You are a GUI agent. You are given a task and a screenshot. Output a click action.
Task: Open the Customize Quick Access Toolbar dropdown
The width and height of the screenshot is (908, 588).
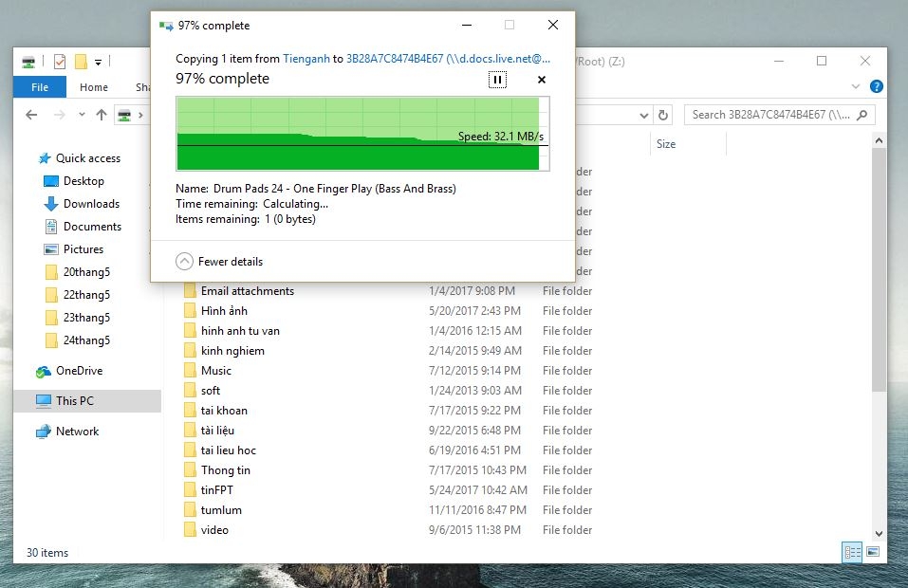98,63
